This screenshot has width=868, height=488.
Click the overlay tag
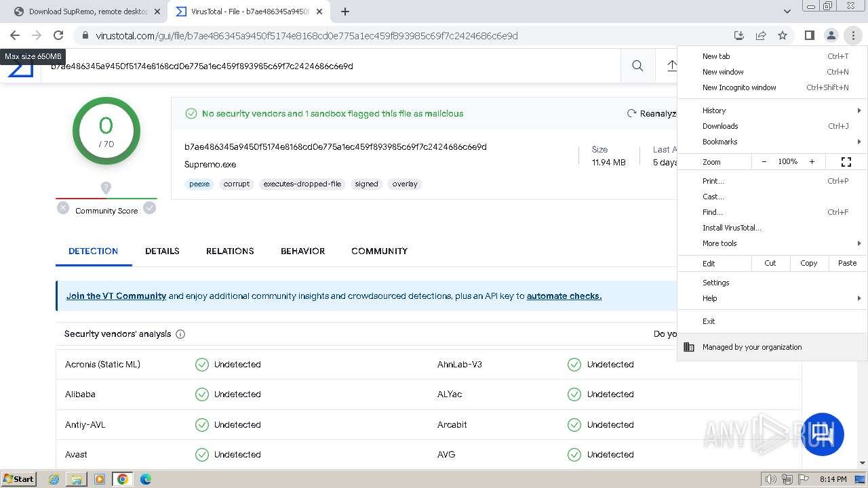click(x=405, y=184)
